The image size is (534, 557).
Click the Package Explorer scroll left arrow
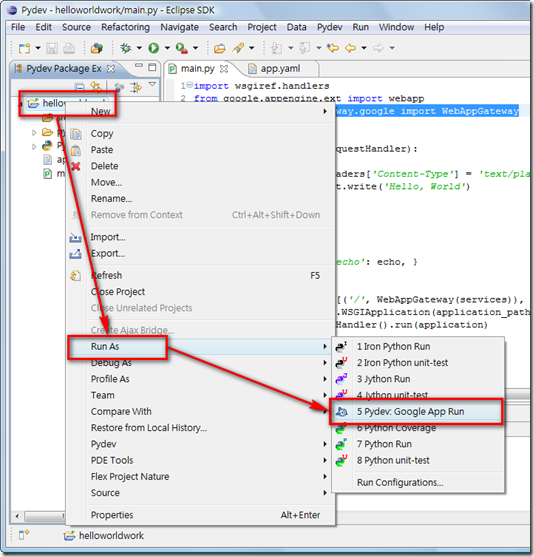tap(17, 516)
